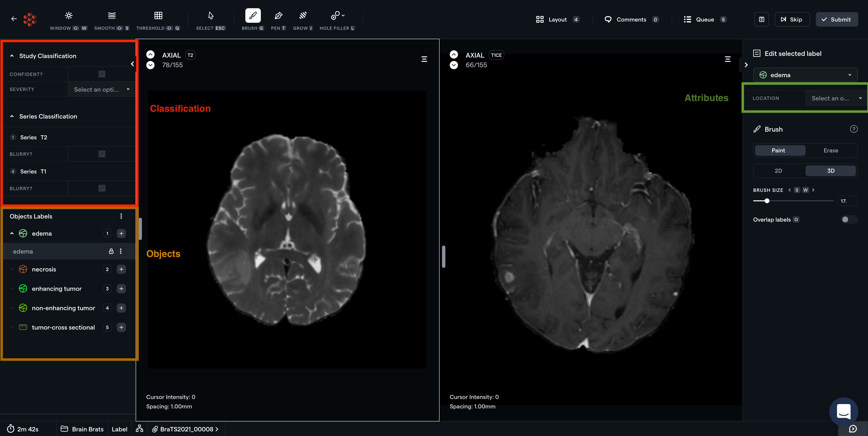Screen dimensions: 868x436
Task: Open edema instance more options
Action: pos(121,251)
